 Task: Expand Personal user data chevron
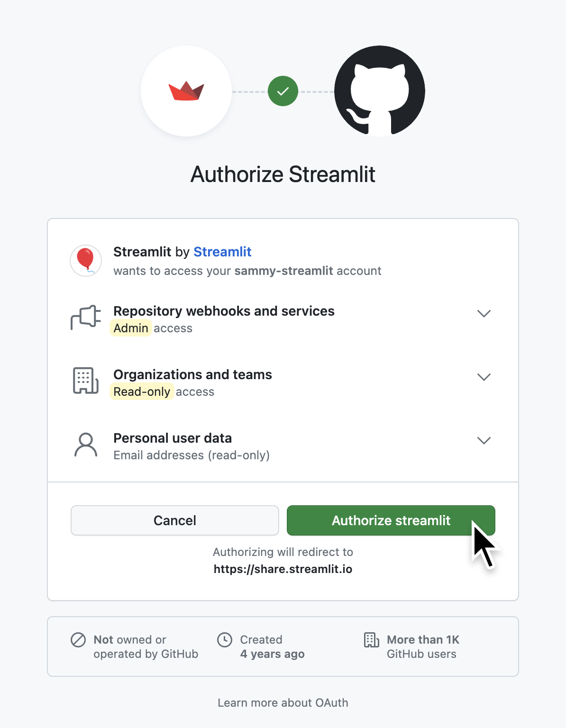(484, 440)
